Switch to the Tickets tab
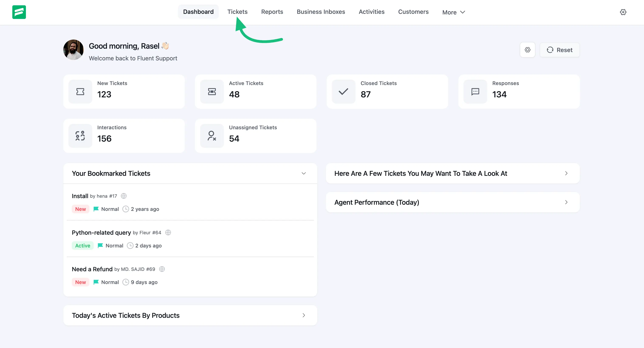644x348 pixels. pyautogui.click(x=237, y=11)
